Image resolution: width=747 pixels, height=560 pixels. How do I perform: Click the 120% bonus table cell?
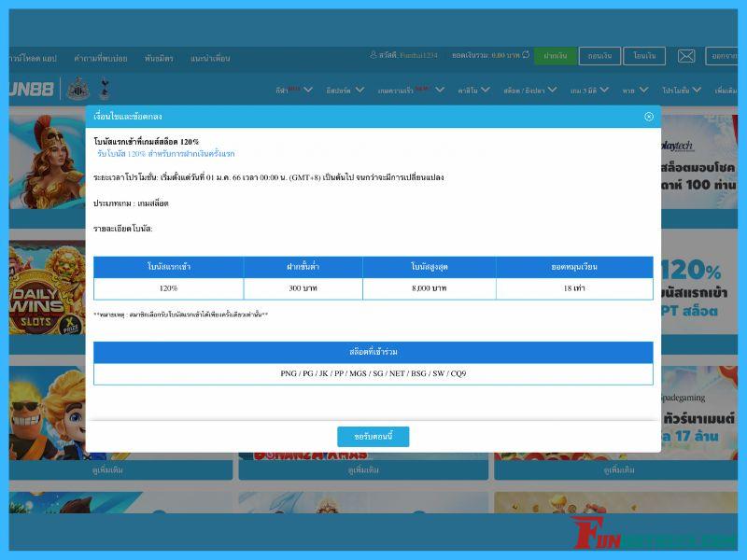point(169,288)
